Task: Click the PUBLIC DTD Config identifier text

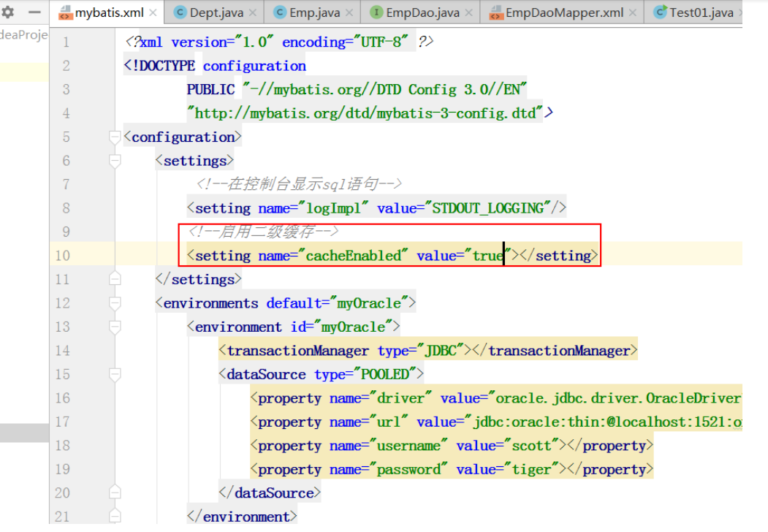Action: (x=357, y=90)
